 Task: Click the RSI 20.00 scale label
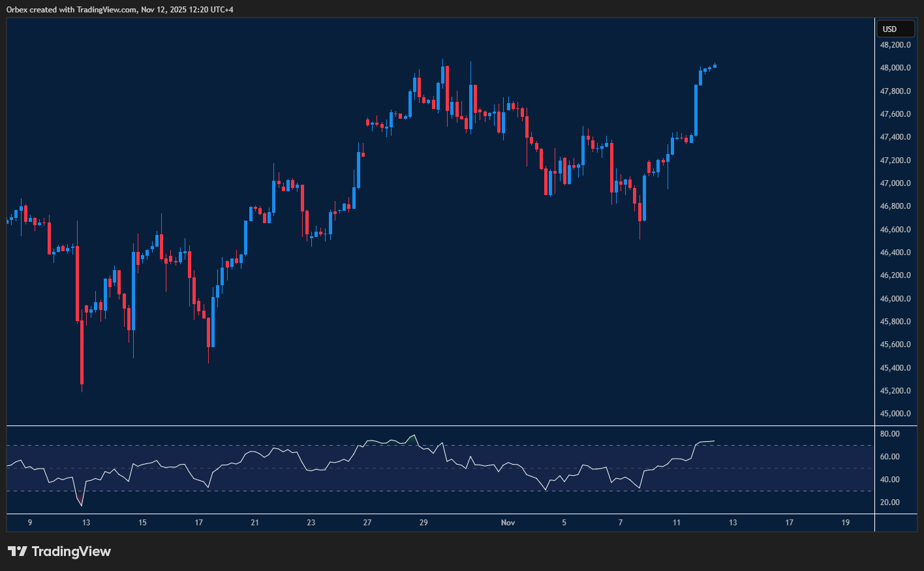click(889, 502)
